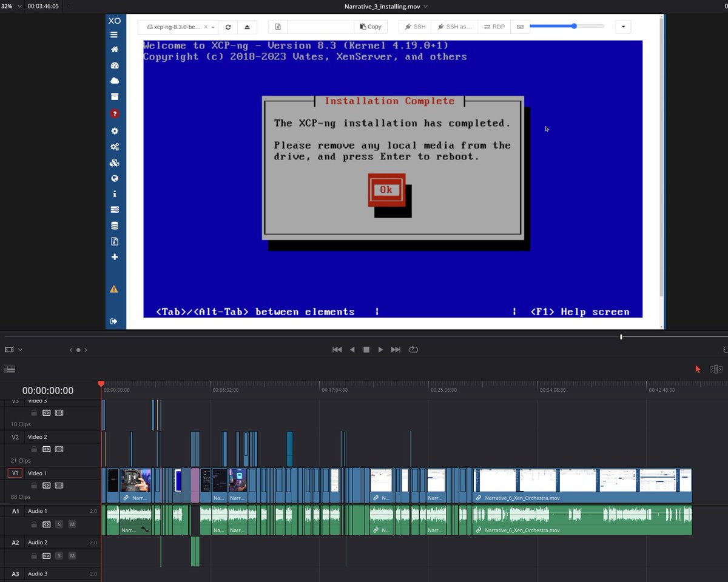The width and height of the screenshot is (728, 582).
Task: Click Ok in Installation Complete dialog
Action: [x=386, y=190]
